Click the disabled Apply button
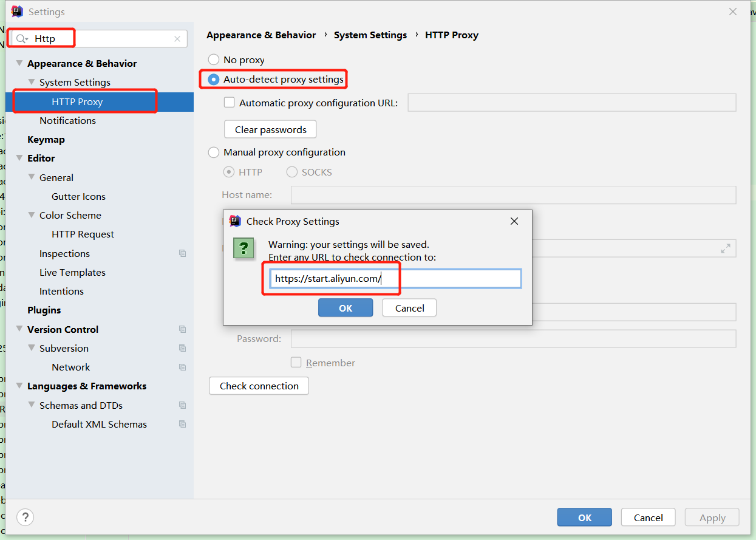 (x=712, y=518)
